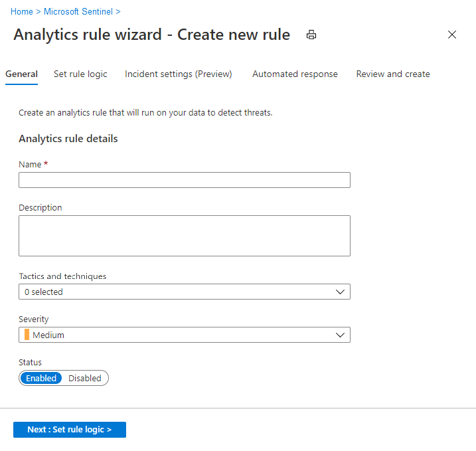This screenshot has height=451, width=476.
Task: Click into the Name input field
Action: (185, 180)
